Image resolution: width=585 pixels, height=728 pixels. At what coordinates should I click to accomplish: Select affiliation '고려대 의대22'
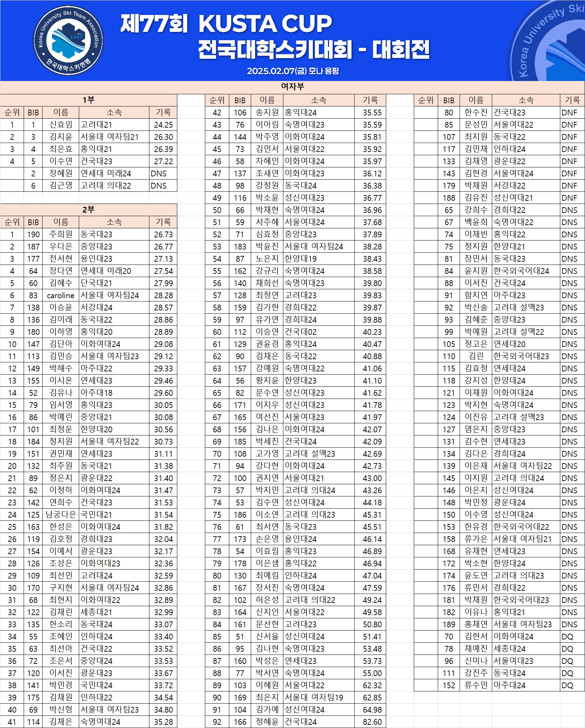point(114,186)
